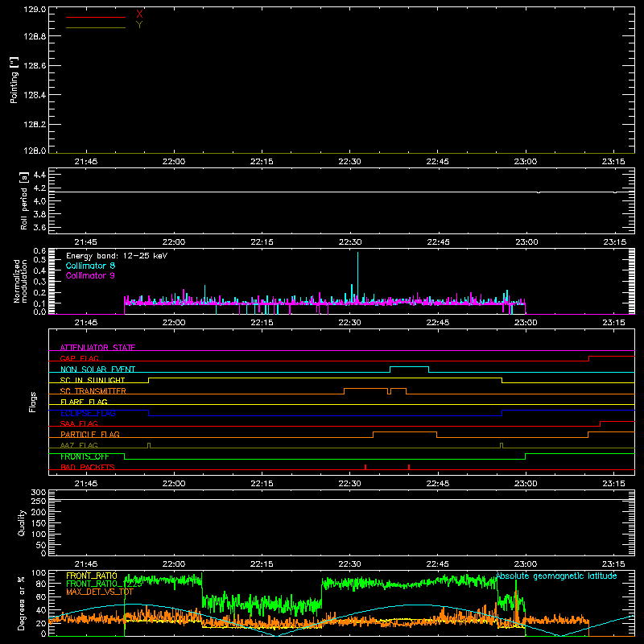Screen dimensions: 644x644
Task: Select the MAX_DET_VS_TOT legend entry
Action: point(100,592)
